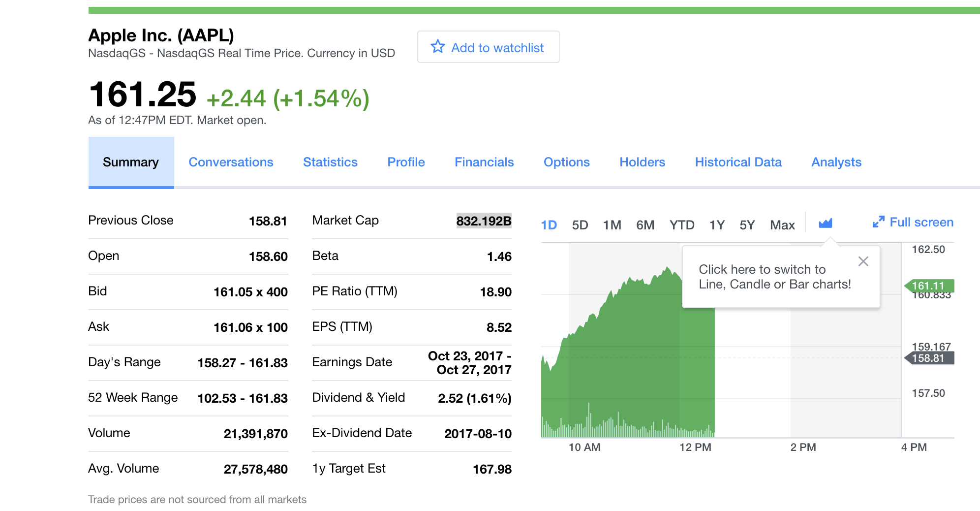
Task: Click the 10 AM axis label
Action: coord(584,447)
